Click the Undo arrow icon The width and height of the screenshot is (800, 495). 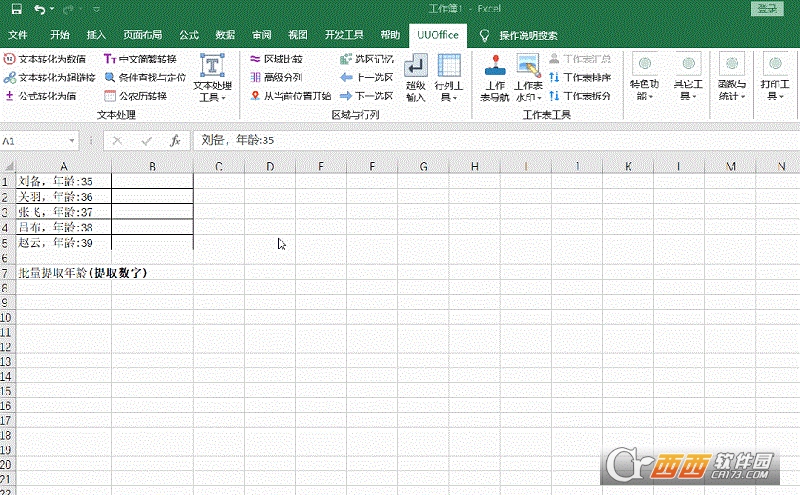[39, 9]
